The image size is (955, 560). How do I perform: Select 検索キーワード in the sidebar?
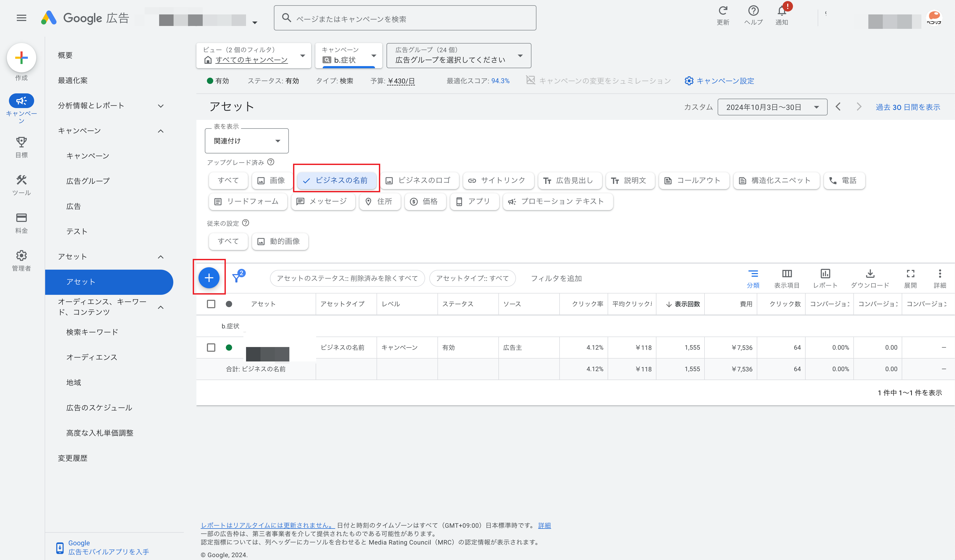point(92,332)
